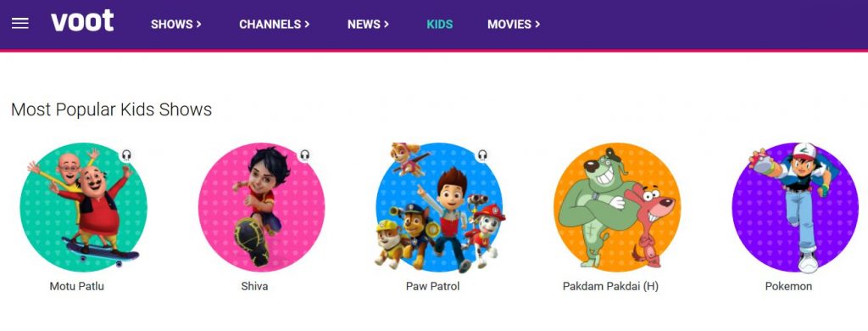Click headphone icon on Paw Patrol
Screen dimensions: 868x331
[x=482, y=155]
